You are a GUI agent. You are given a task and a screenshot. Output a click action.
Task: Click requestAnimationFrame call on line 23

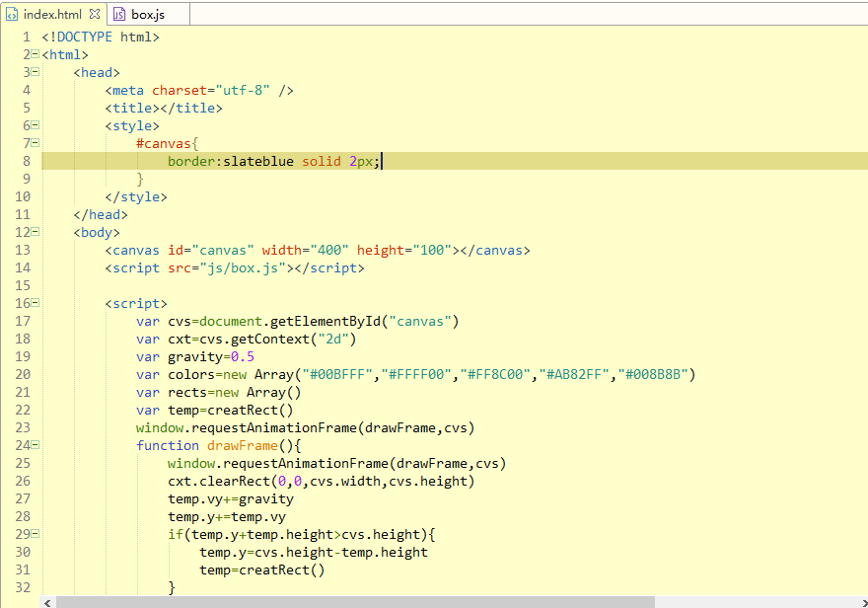click(306, 427)
